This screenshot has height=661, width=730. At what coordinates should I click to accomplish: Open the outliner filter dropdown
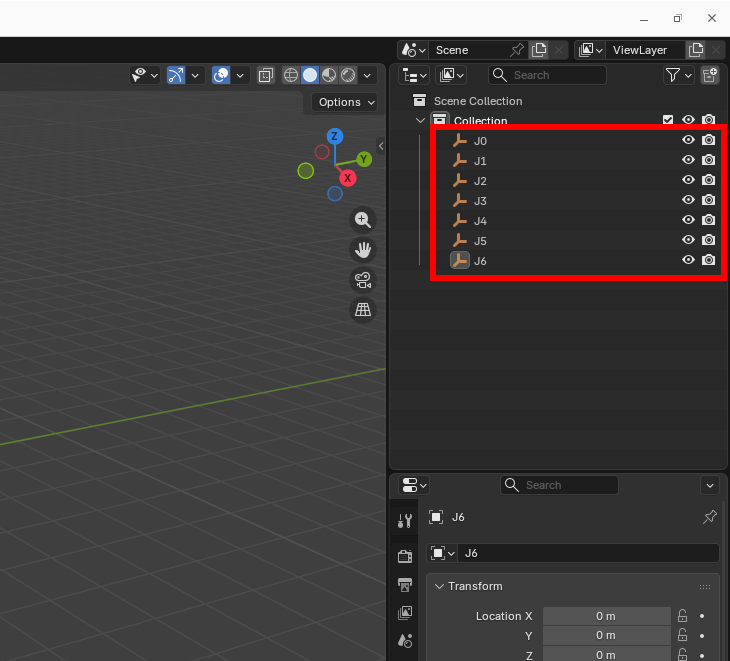678,75
